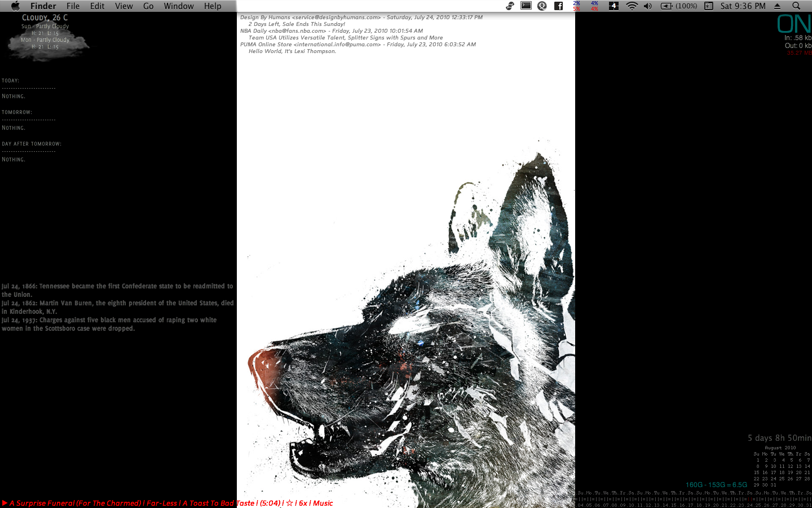812x508 pixels.
Task: Open the Help menu
Action: (x=213, y=6)
